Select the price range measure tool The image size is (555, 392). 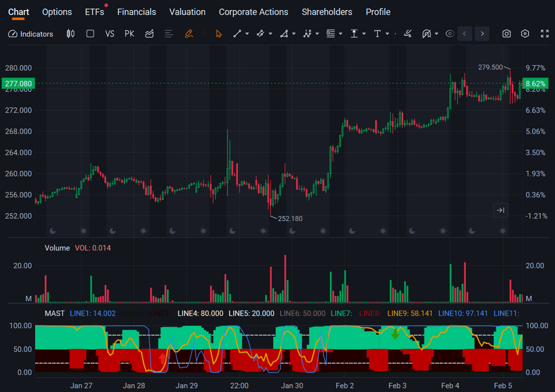coord(354,34)
